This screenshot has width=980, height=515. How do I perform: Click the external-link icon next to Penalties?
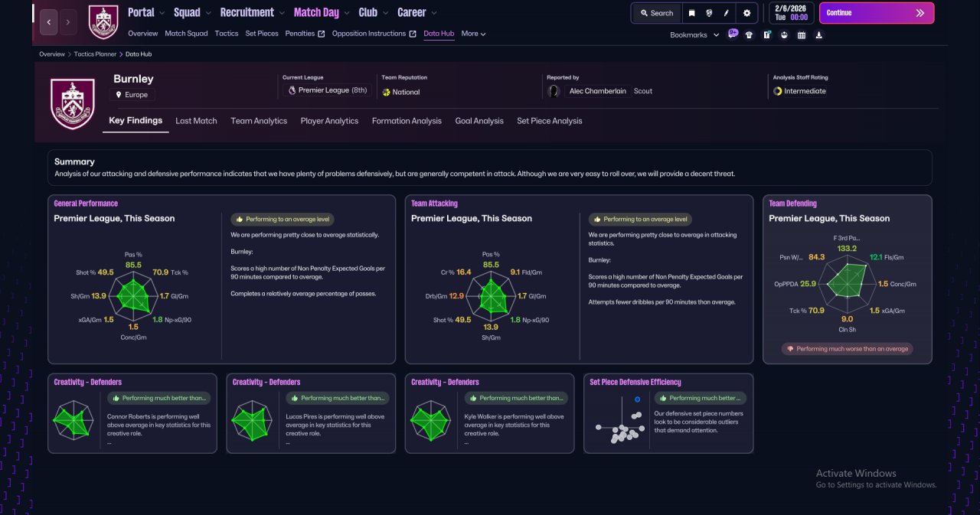pos(322,34)
